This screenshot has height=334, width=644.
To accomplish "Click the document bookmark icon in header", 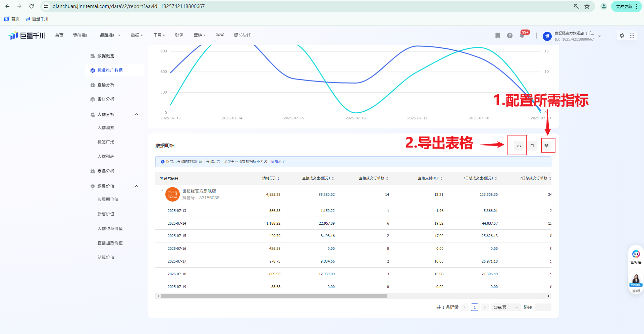I will pyautogui.click(x=497, y=36).
